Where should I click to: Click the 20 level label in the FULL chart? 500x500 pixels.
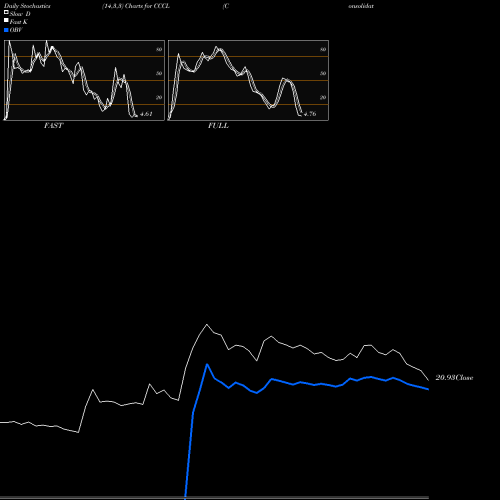[x=323, y=97]
